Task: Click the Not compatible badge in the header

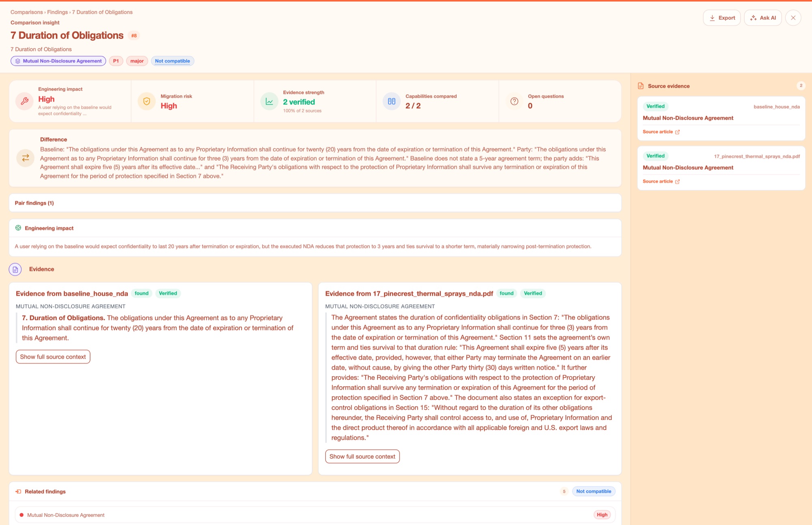Action: 172,61
